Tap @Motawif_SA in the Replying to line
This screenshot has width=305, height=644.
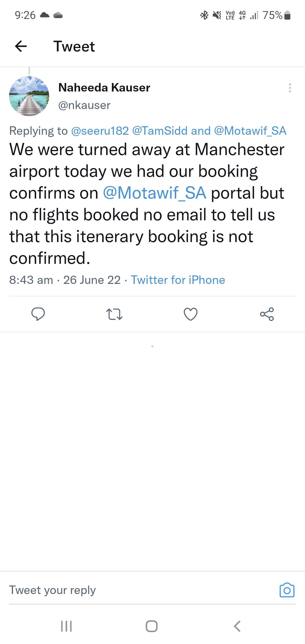[x=250, y=131]
